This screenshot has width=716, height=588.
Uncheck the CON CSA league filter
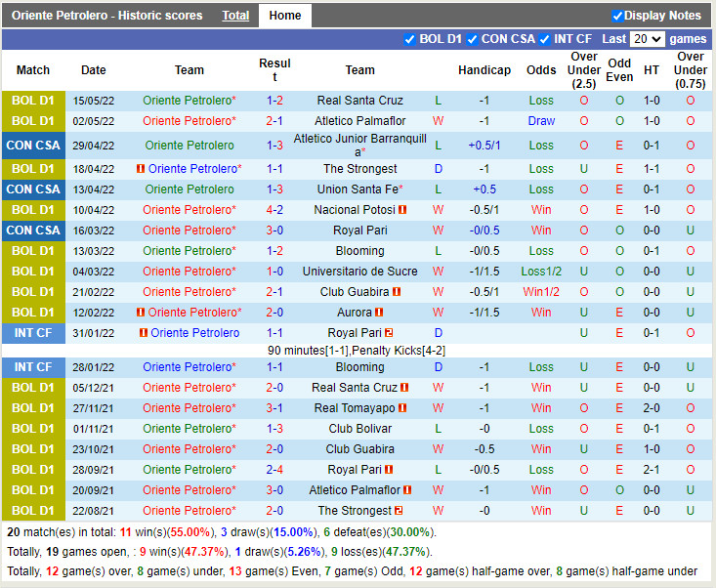[473, 39]
